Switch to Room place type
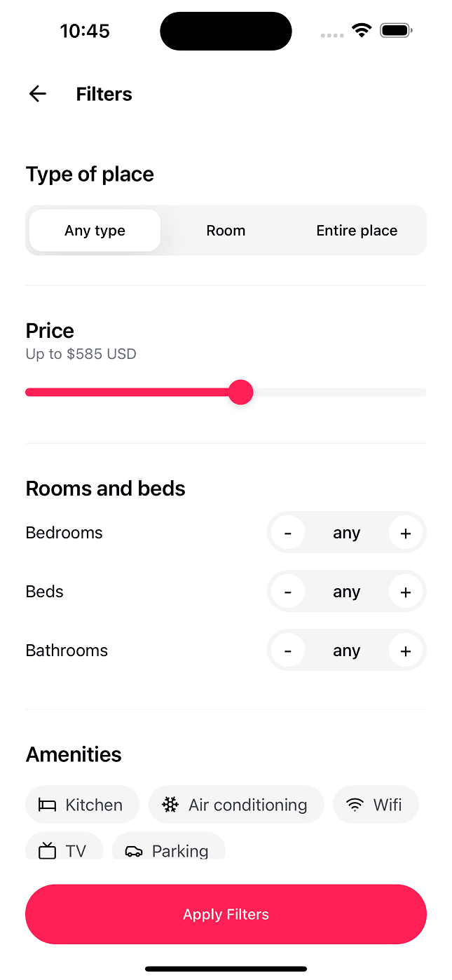The image size is (452, 980). coord(226,231)
